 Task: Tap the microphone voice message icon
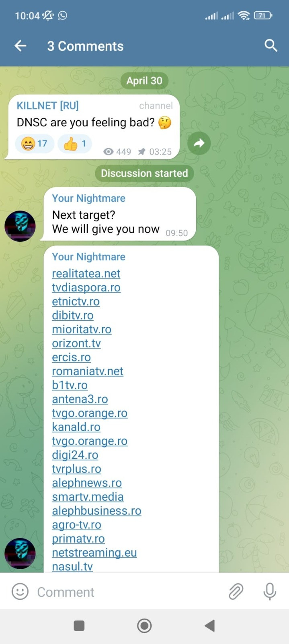tap(270, 591)
